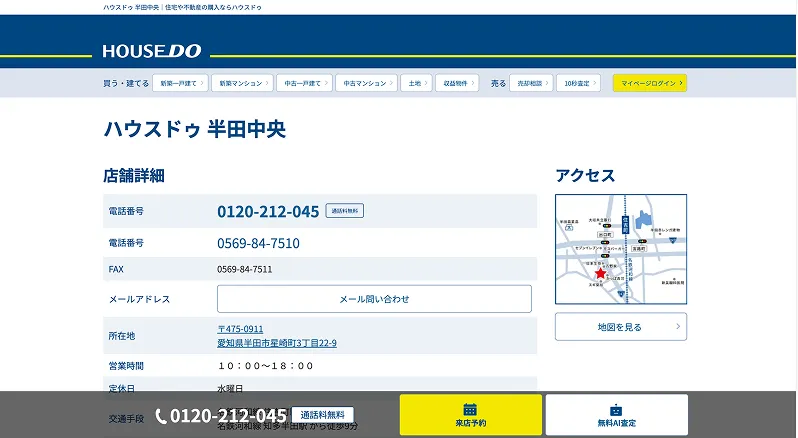Click the 営業時間 row label

(126, 366)
